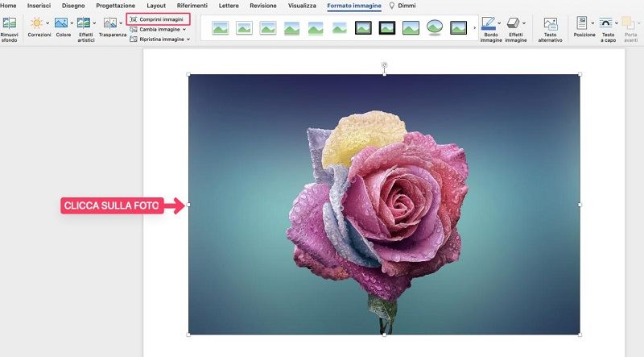Image resolution: width=644 pixels, height=357 pixels.
Task: Click the Colore picture icon
Action: (x=61, y=23)
